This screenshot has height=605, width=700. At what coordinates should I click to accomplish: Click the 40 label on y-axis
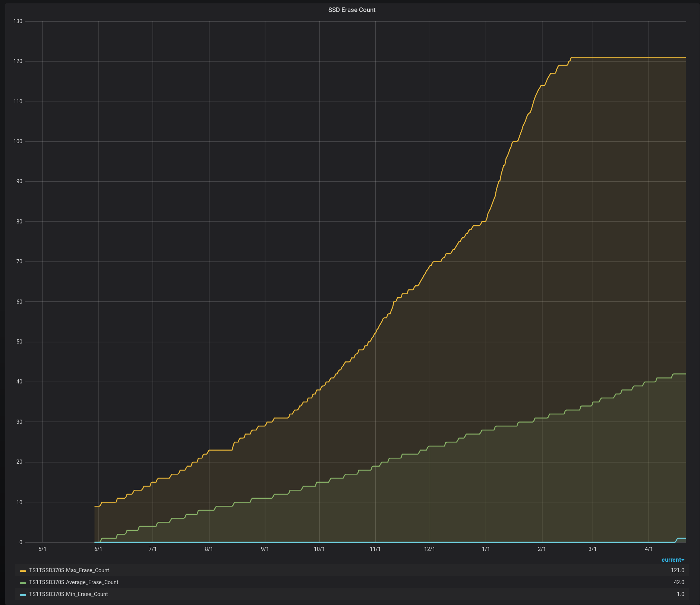(19, 382)
